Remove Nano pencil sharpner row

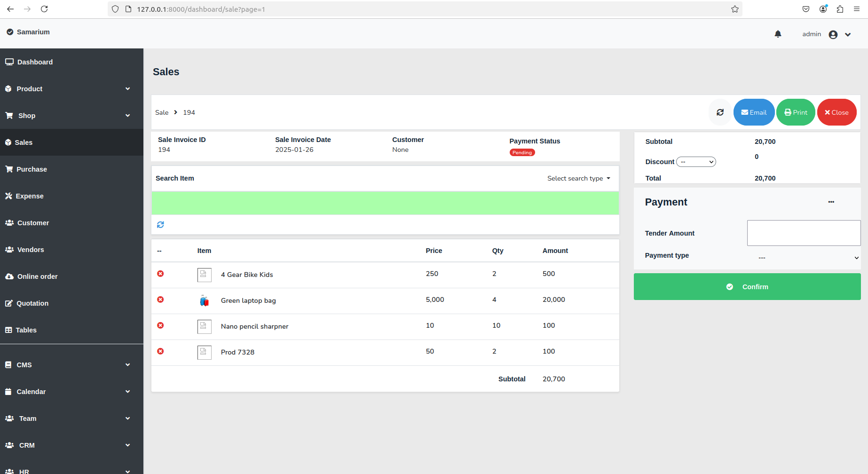coord(160,325)
